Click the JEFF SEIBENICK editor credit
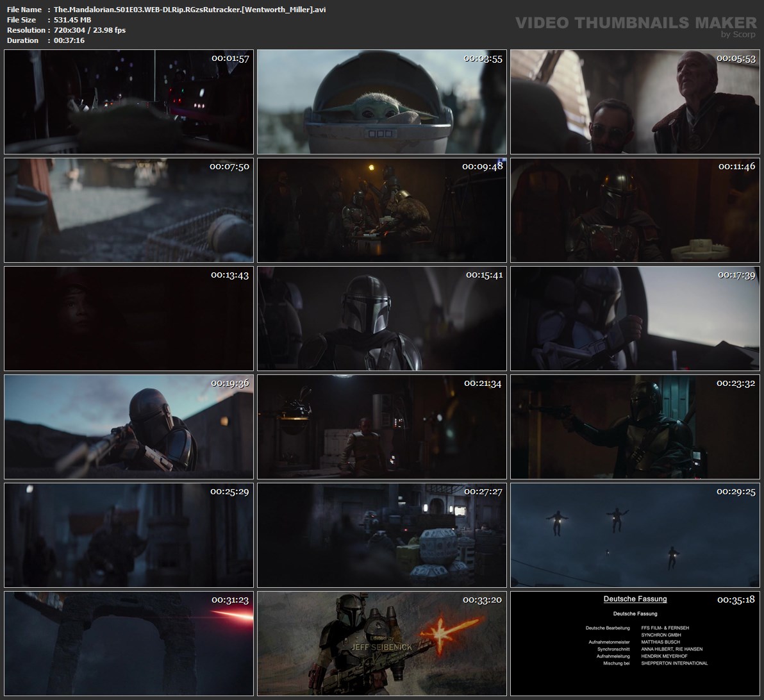 (381, 647)
